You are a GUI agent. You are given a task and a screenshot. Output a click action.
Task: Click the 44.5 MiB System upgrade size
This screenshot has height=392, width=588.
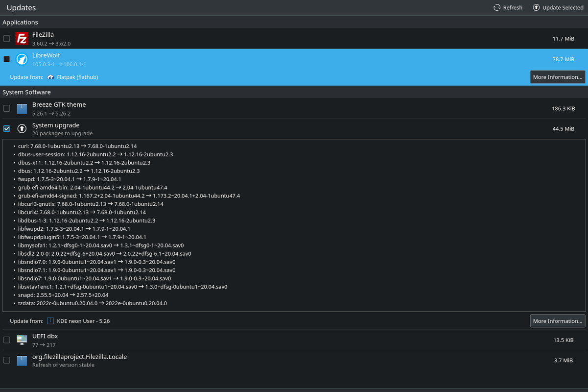pos(563,129)
